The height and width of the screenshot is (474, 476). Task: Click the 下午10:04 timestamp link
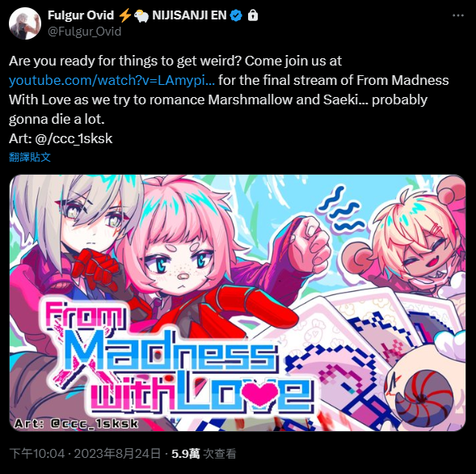tap(37, 454)
